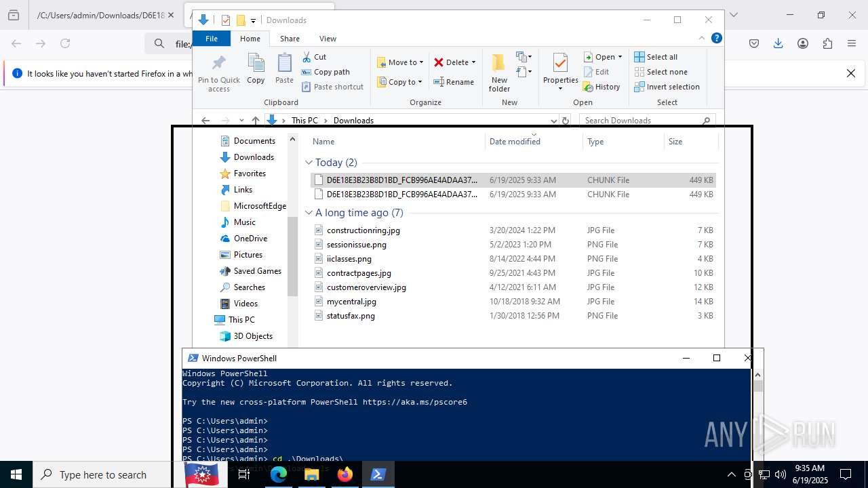Open the Windows Start menu
868x488 pixels.
pyautogui.click(x=16, y=474)
